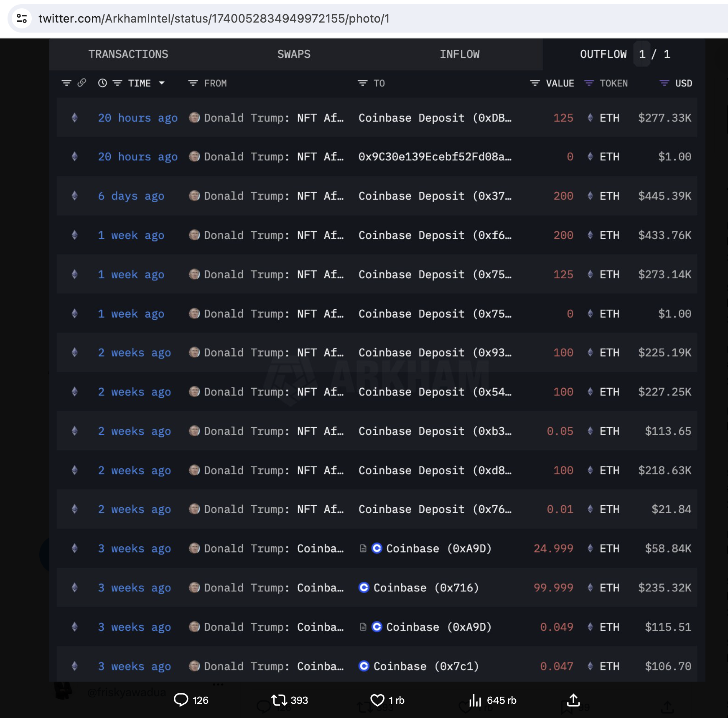Image resolution: width=728 pixels, height=718 pixels.
Task: Open Coinbase Deposit (0x37… address
Action: pos(435,196)
